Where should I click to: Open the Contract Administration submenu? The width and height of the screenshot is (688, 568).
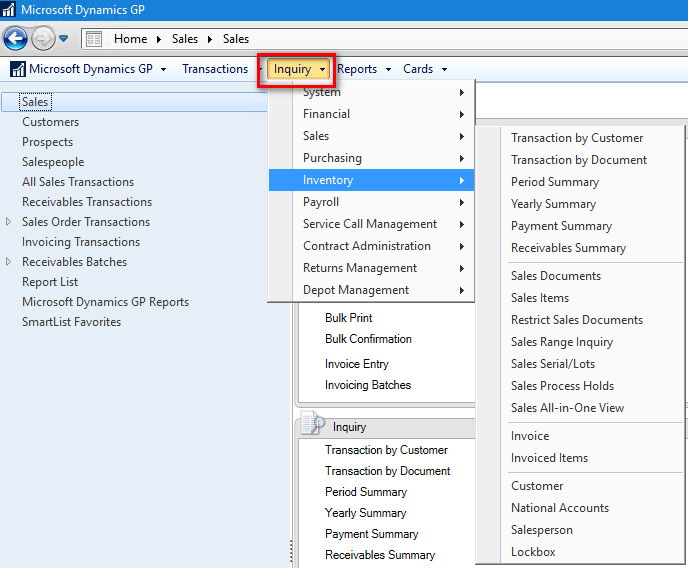coord(372,246)
